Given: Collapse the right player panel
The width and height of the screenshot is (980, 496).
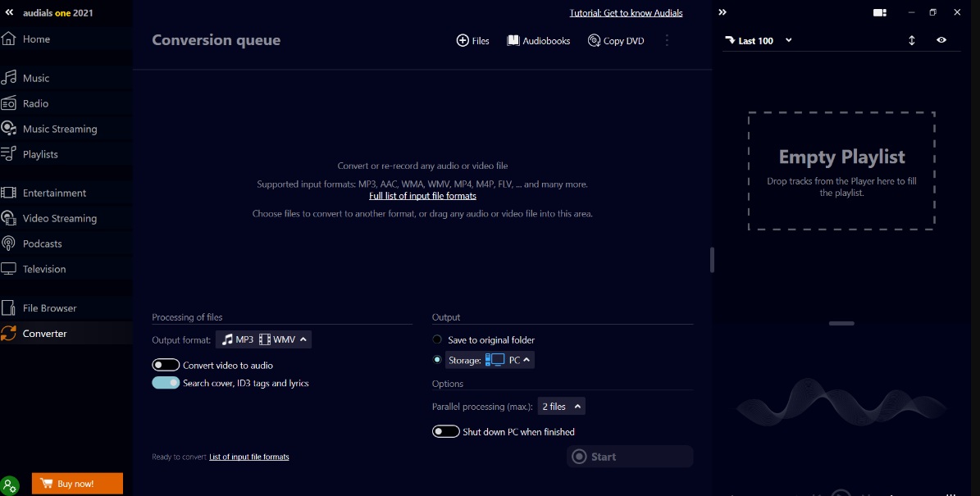Looking at the screenshot, I should point(722,11).
